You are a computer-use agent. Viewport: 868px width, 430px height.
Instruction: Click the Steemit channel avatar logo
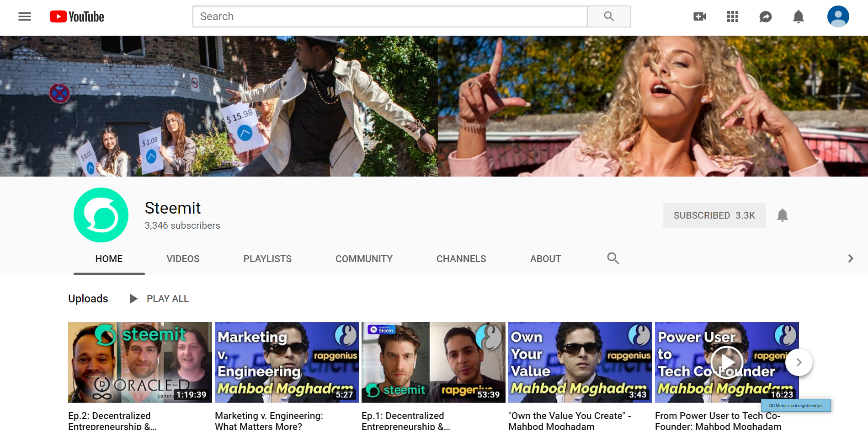point(101,215)
